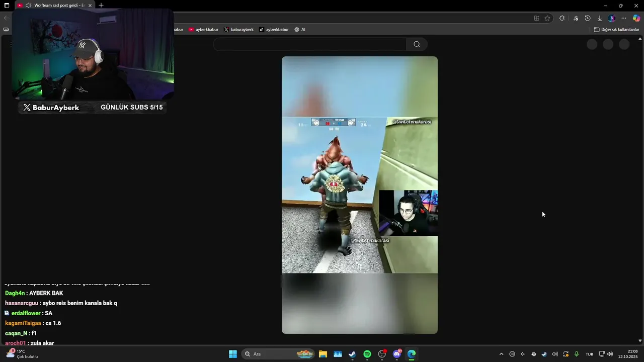The width and height of the screenshot is (644, 362).
Task: Open browser history clock icon
Action: (588, 18)
